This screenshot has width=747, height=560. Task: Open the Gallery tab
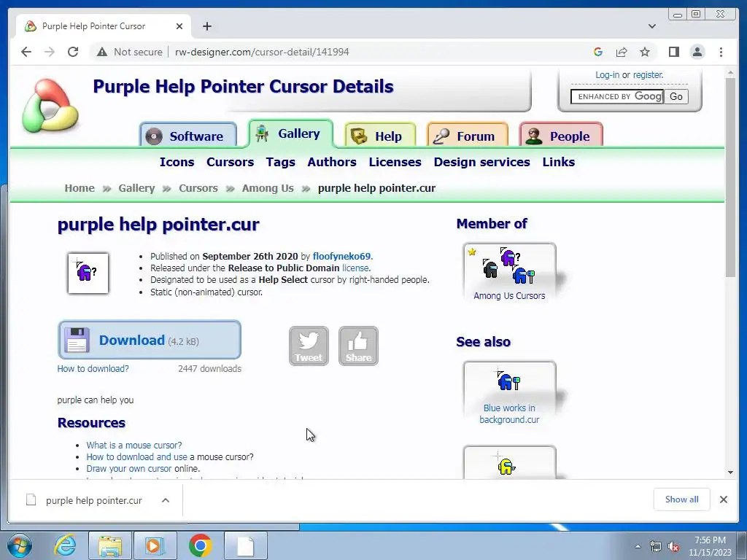coord(290,133)
